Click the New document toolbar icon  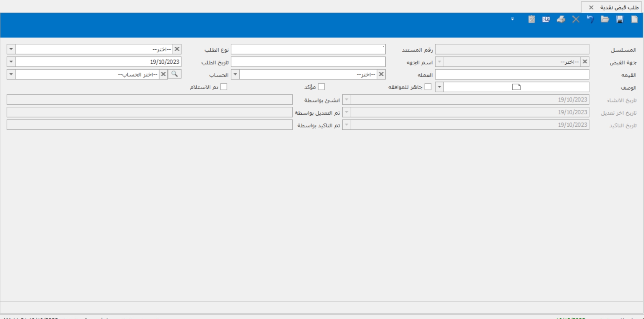[634, 20]
